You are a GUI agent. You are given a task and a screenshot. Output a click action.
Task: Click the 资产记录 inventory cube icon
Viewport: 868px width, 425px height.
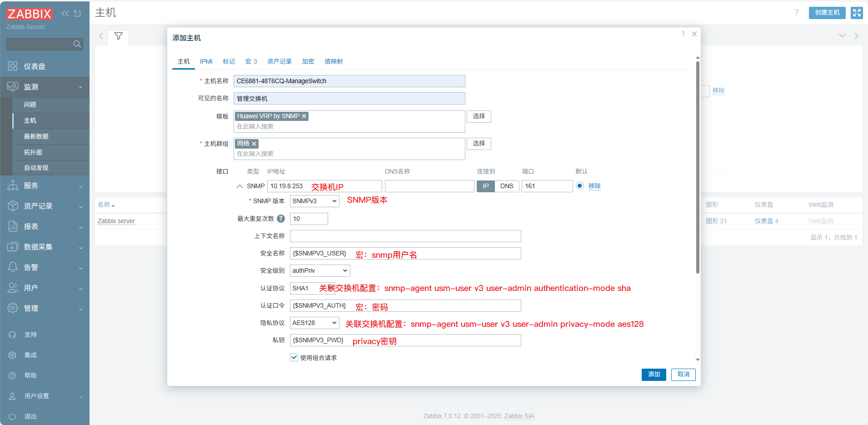[x=13, y=206]
